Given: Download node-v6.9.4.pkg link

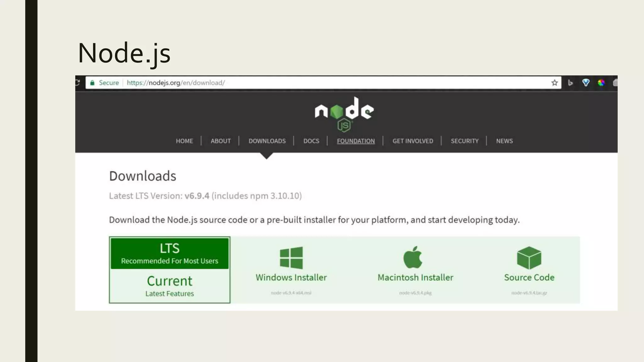Looking at the screenshot, I should 415,293.
